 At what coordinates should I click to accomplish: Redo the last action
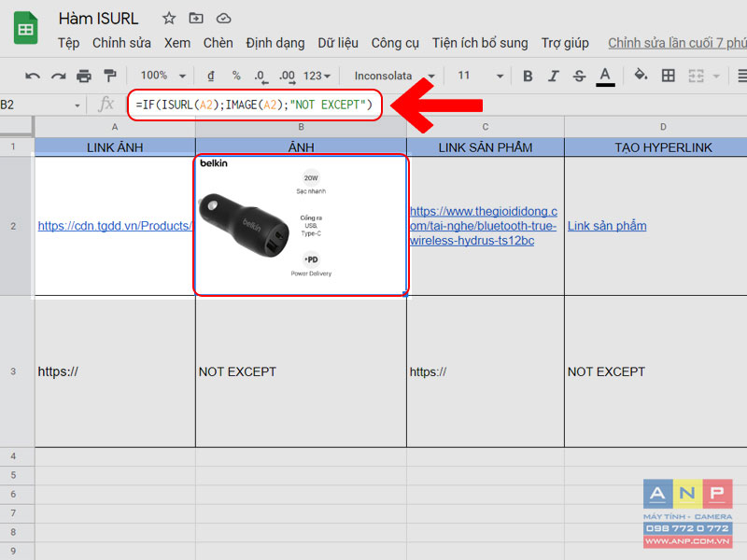coord(58,76)
